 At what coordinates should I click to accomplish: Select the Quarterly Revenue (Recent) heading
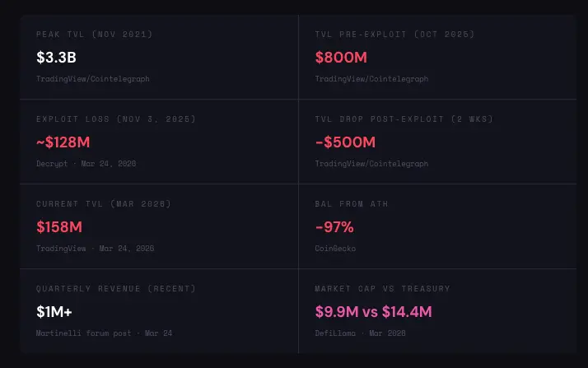(x=116, y=288)
